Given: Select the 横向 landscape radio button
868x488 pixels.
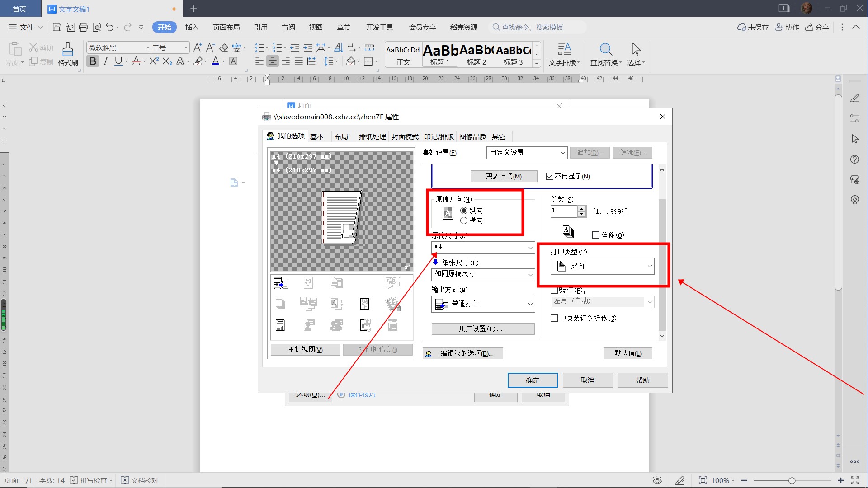Looking at the screenshot, I should pos(464,221).
